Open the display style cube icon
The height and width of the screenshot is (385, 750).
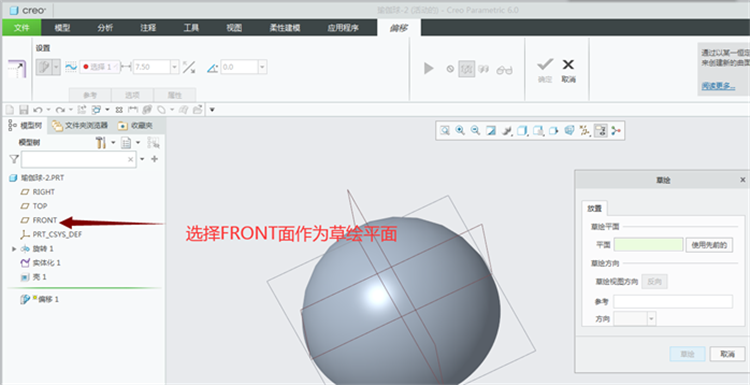pos(523,131)
